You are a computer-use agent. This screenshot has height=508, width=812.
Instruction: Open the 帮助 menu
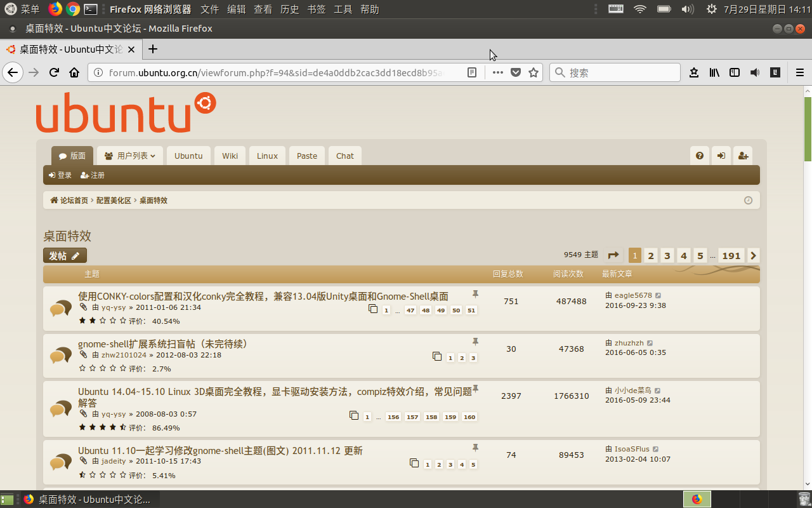[370, 9]
